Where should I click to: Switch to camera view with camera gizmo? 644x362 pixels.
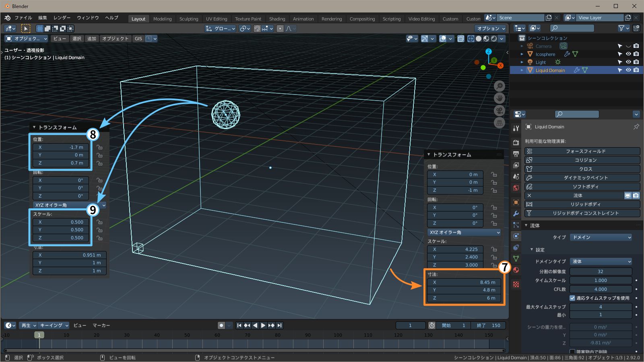tap(500, 111)
